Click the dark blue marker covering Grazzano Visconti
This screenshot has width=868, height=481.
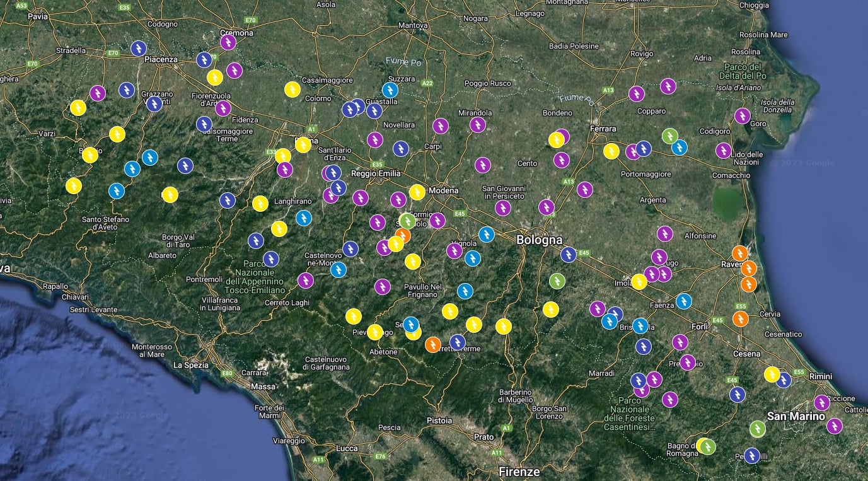(154, 104)
